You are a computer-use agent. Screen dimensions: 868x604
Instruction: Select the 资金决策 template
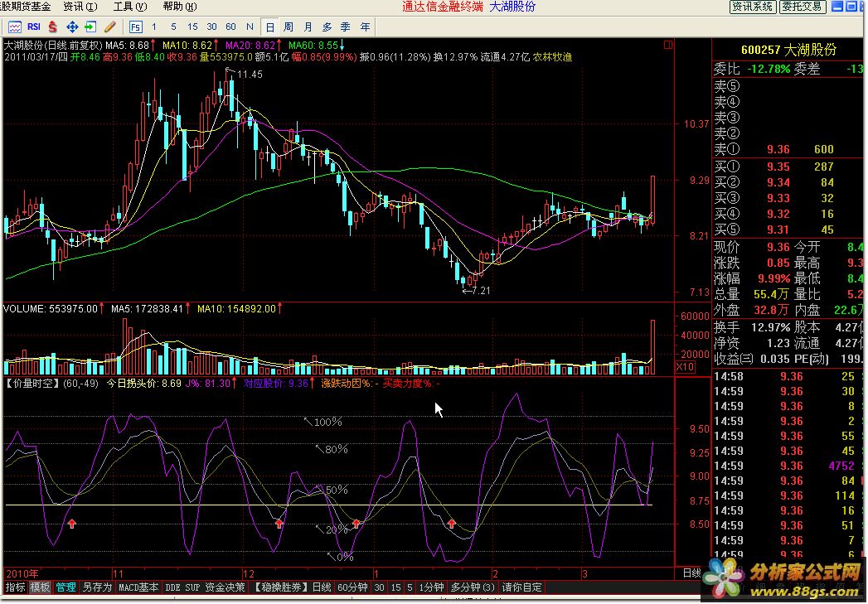point(225,587)
